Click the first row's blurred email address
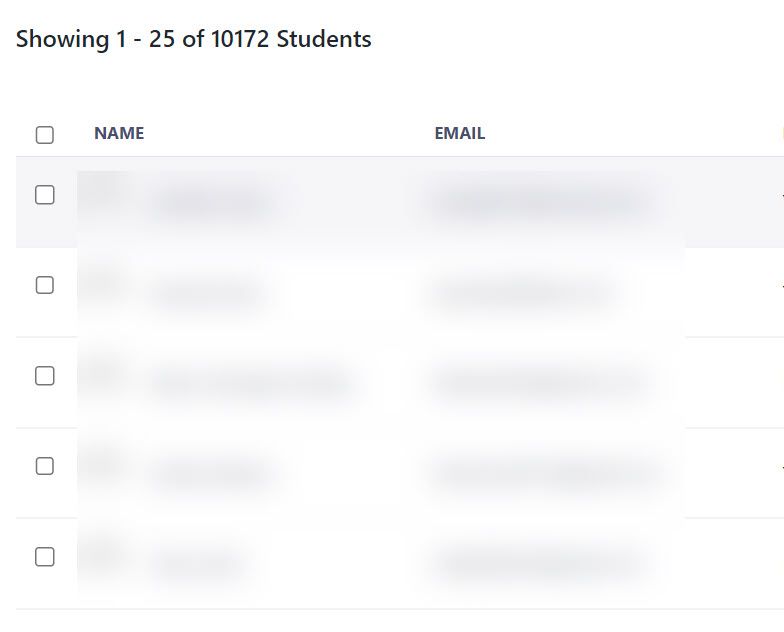Image resolution: width=784 pixels, height=632 pixels. (x=537, y=202)
